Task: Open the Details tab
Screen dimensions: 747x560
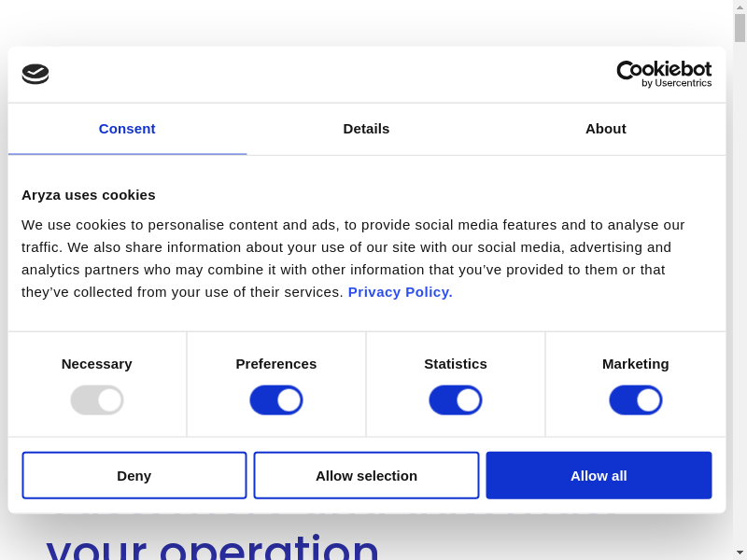Action: pyautogui.click(x=366, y=129)
